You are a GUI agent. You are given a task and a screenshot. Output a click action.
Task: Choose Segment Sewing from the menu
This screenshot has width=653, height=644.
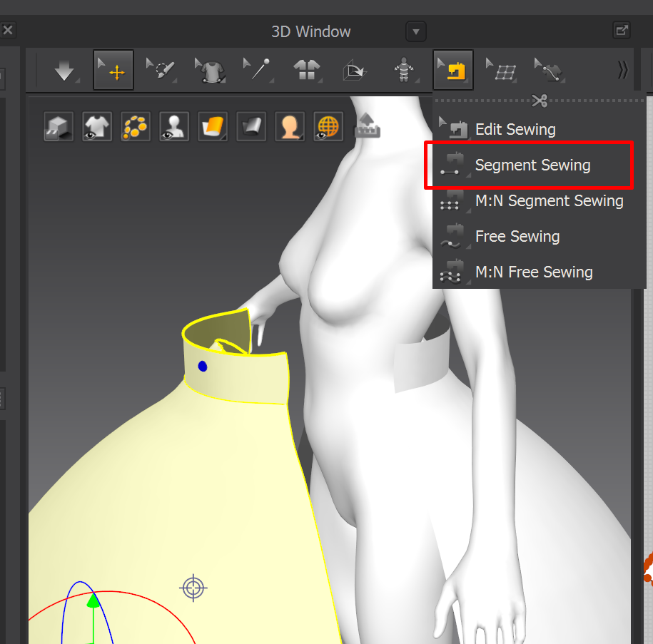539,165
